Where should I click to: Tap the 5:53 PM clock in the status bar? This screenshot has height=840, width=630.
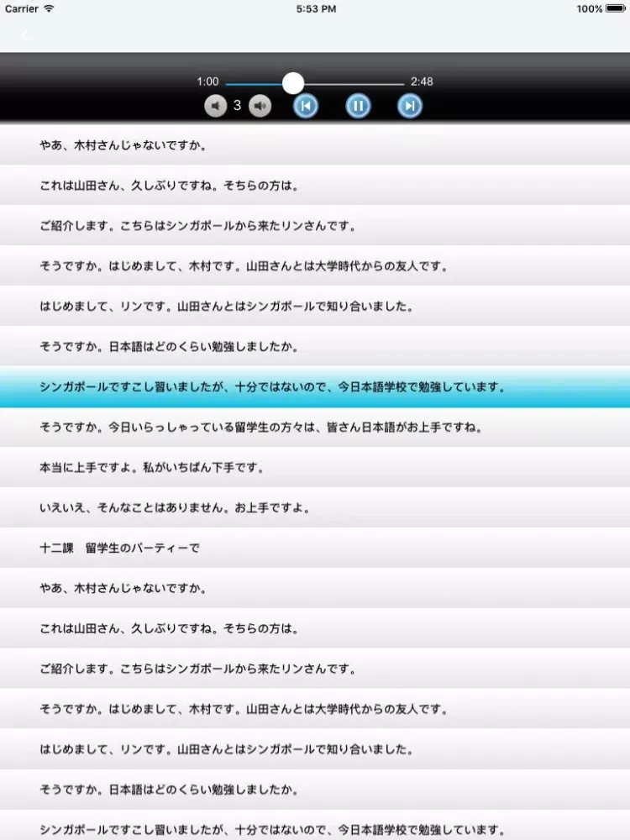pyautogui.click(x=316, y=8)
